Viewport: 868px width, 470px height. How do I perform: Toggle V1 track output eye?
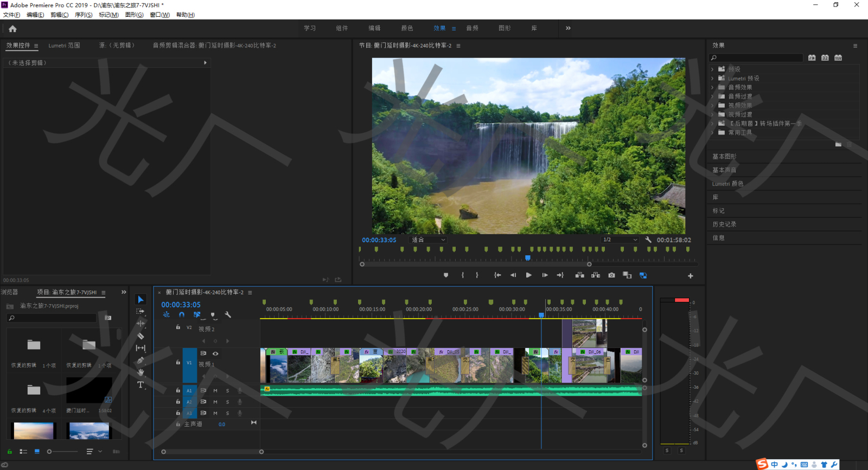pos(215,353)
